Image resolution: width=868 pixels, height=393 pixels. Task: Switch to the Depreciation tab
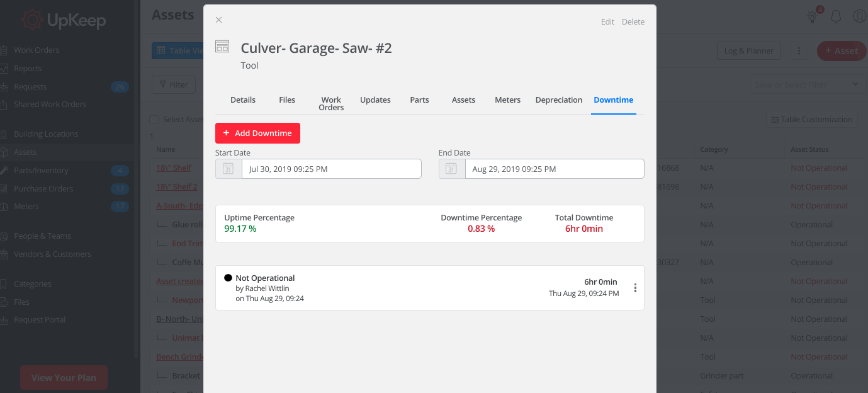click(x=559, y=100)
